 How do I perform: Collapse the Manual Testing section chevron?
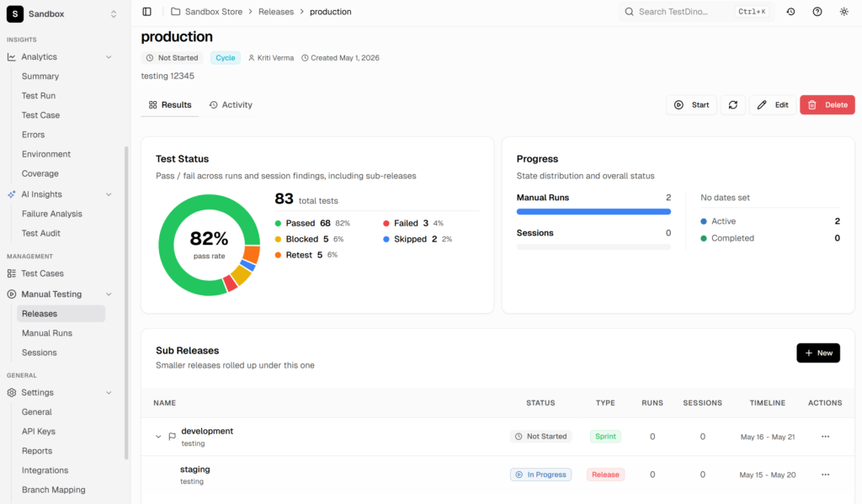coord(109,294)
